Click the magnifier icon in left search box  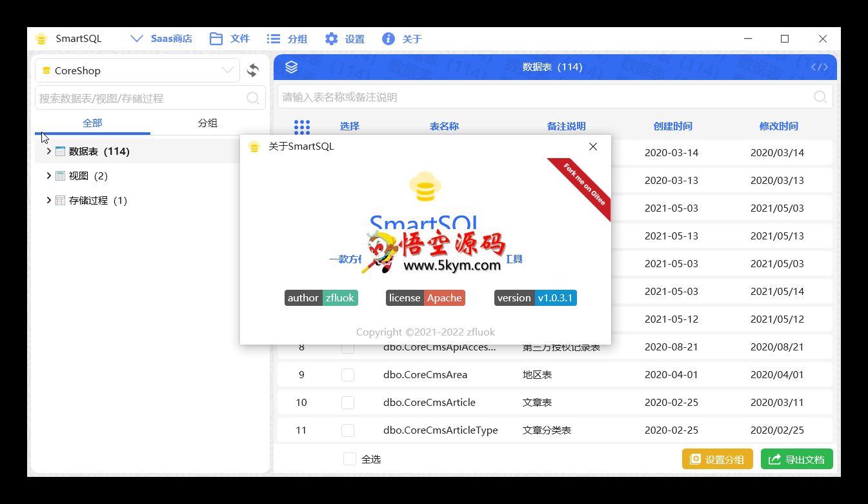tap(253, 98)
